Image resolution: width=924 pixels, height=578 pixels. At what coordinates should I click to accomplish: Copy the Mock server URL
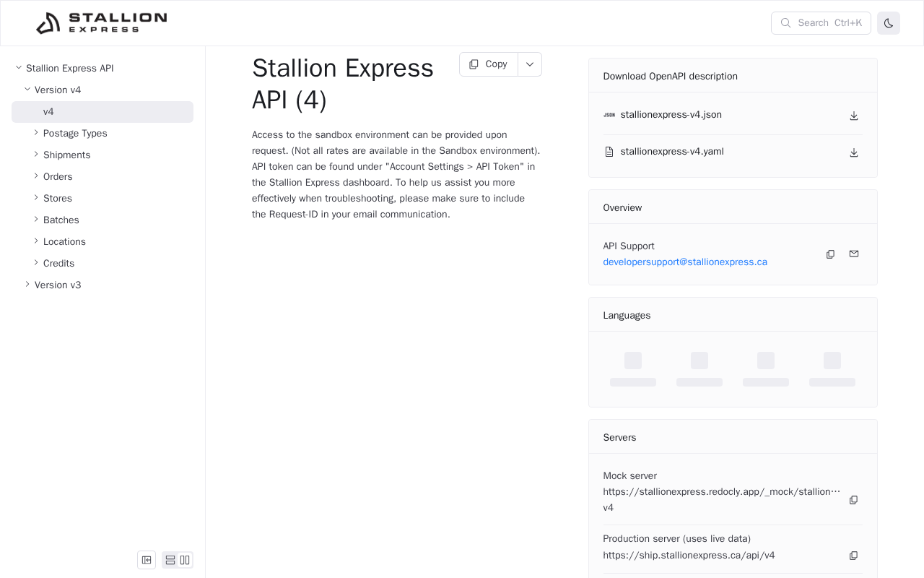click(853, 500)
